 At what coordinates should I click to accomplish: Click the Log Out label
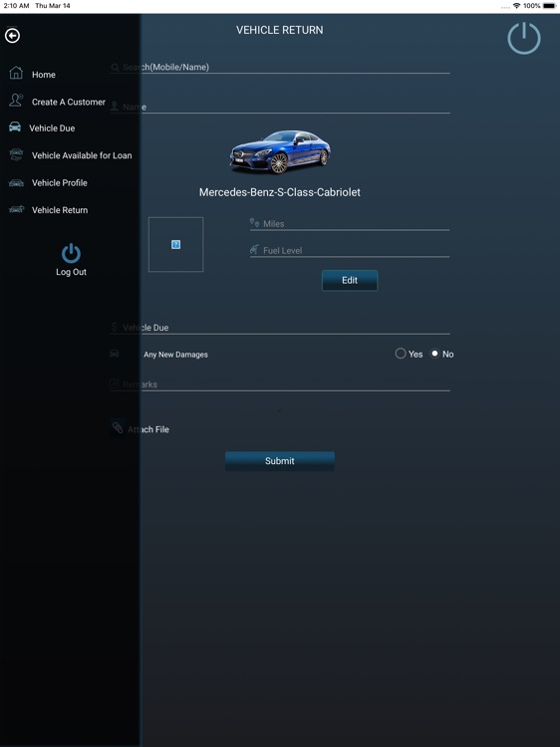(71, 272)
